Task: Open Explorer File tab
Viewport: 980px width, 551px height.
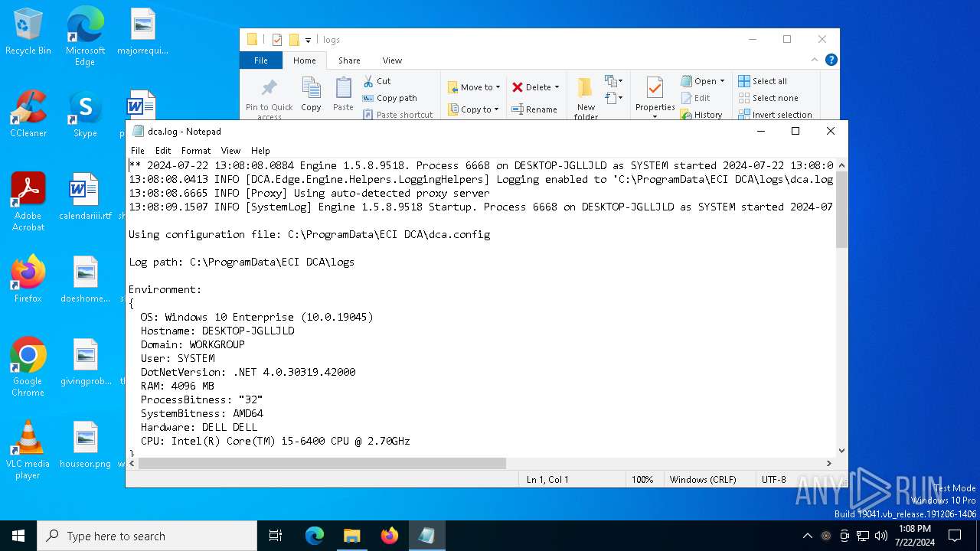Action: click(x=261, y=60)
